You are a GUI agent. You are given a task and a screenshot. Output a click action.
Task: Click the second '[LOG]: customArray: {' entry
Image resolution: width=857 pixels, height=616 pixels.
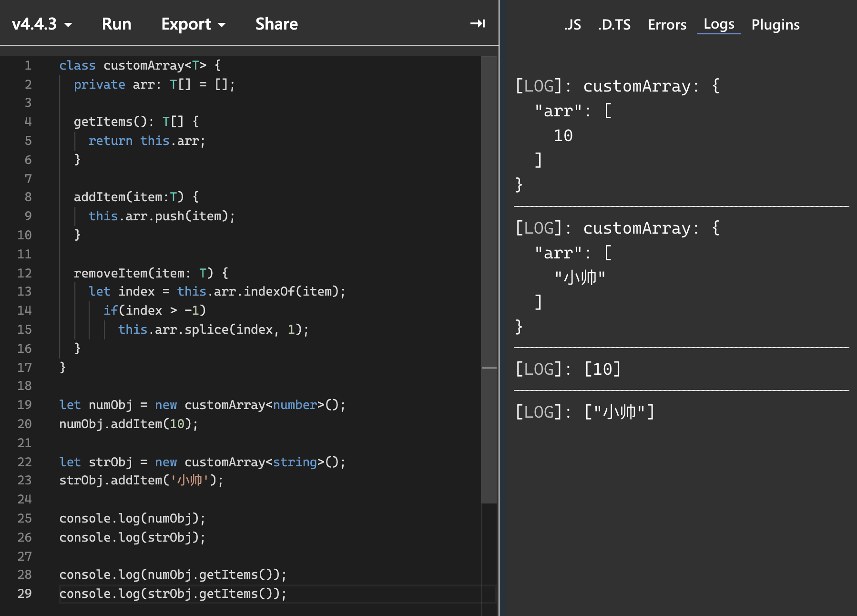click(618, 228)
